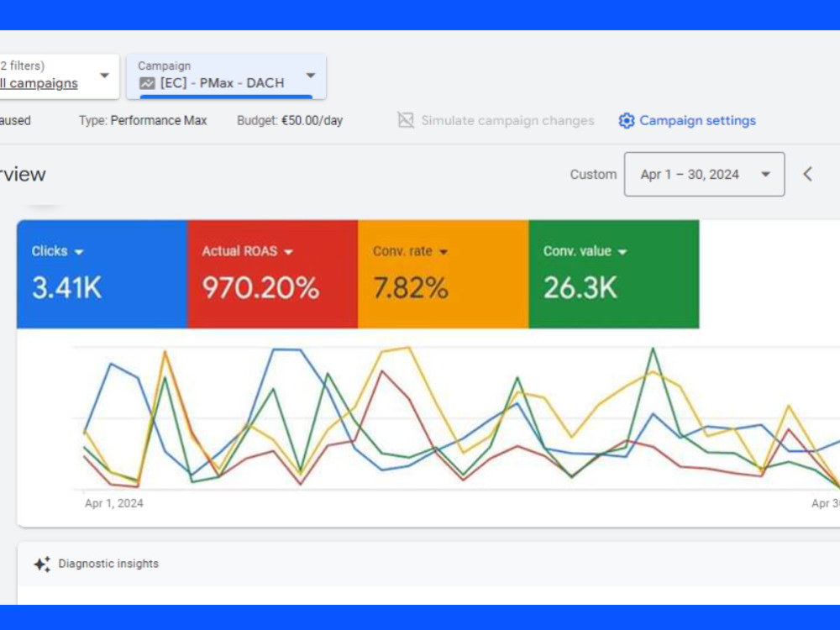Go to previous date range arrow
The width and height of the screenshot is (840, 630).
[x=808, y=174]
